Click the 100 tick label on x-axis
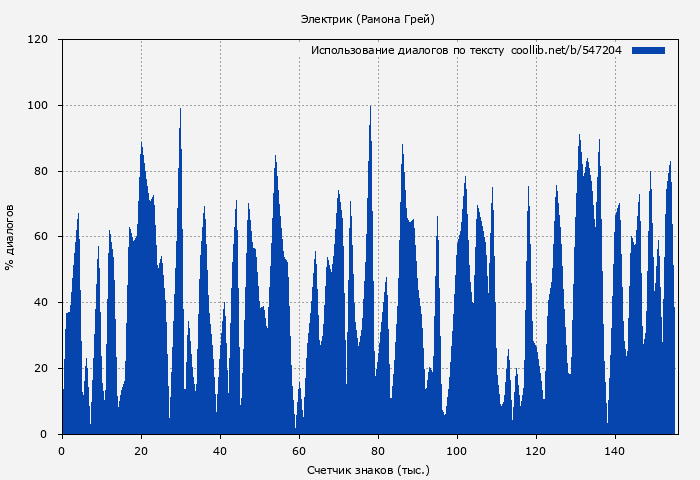The width and height of the screenshot is (700, 480). tap(457, 450)
